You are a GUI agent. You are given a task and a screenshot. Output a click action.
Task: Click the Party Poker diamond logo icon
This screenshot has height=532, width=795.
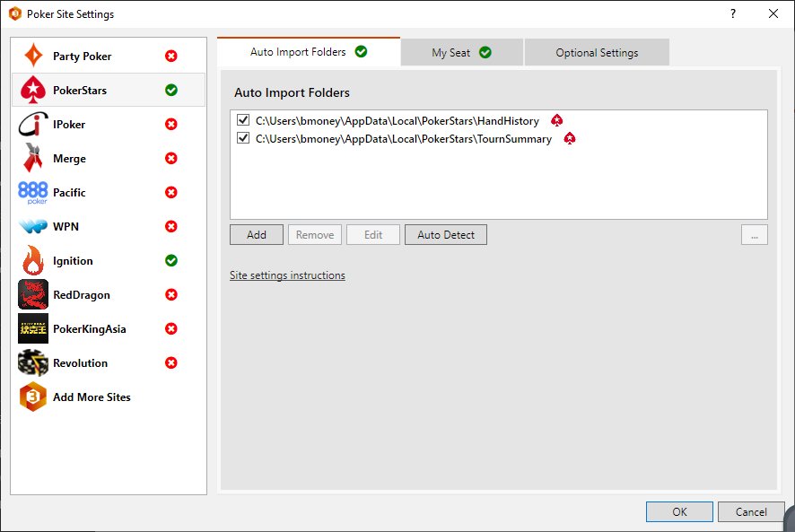click(x=33, y=56)
